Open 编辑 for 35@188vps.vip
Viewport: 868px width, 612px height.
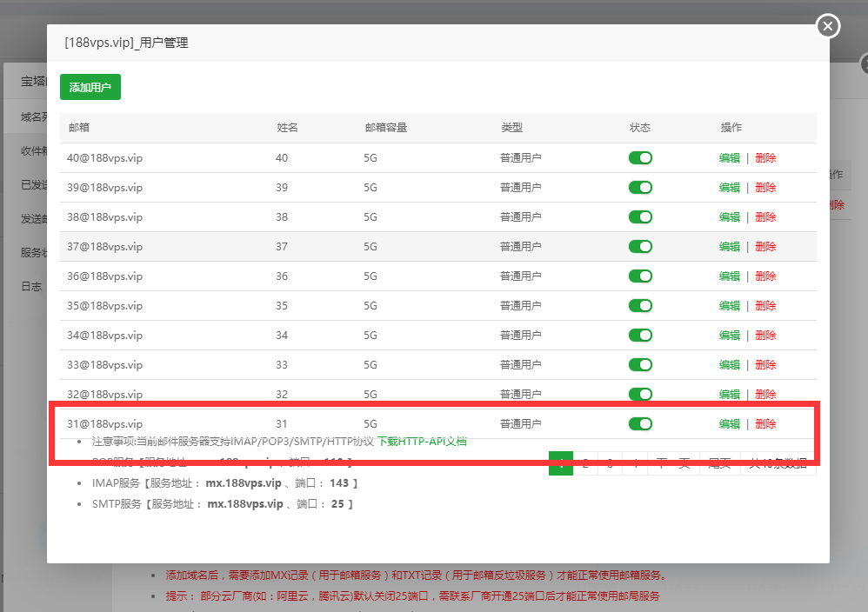point(730,305)
